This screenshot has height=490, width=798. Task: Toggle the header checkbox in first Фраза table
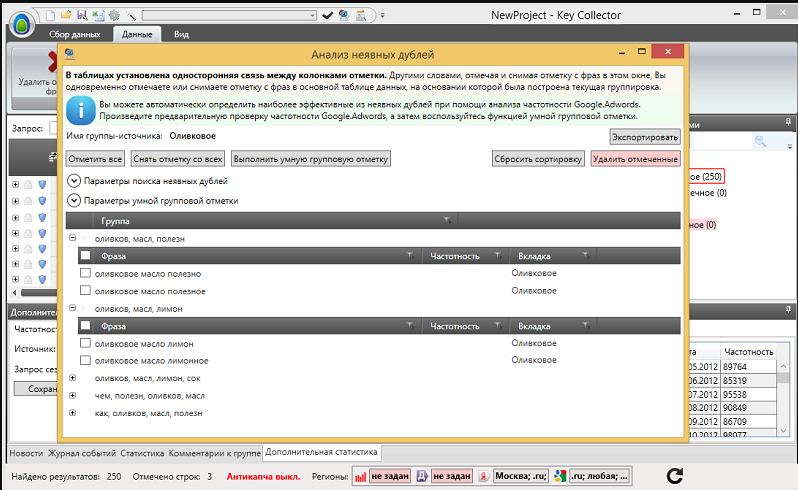point(86,255)
